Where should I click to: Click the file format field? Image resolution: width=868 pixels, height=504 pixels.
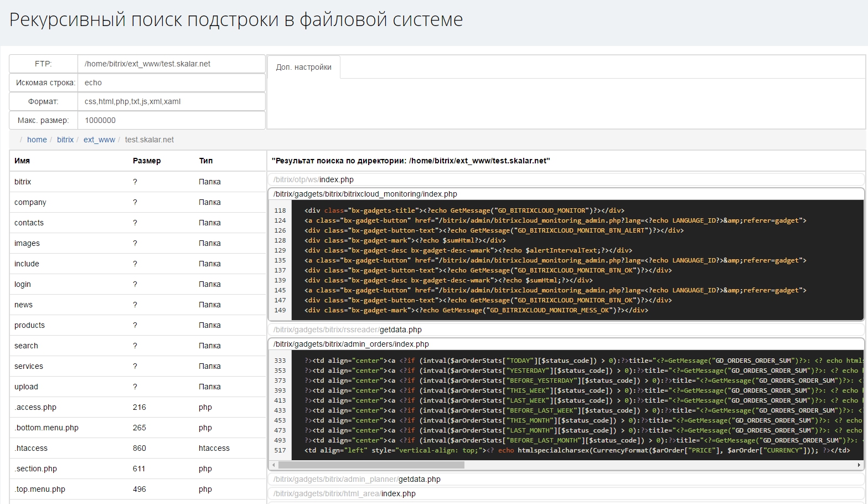coord(170,101)
